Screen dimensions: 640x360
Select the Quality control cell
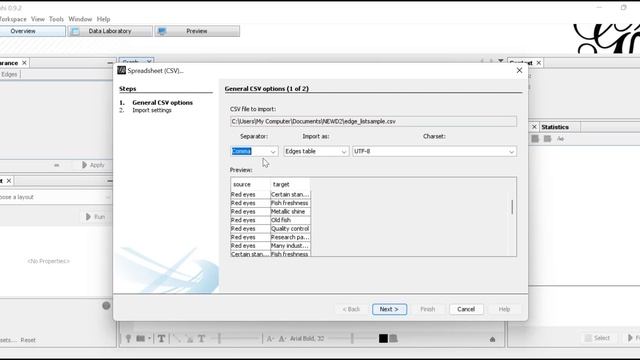click(x=290, y=229)
